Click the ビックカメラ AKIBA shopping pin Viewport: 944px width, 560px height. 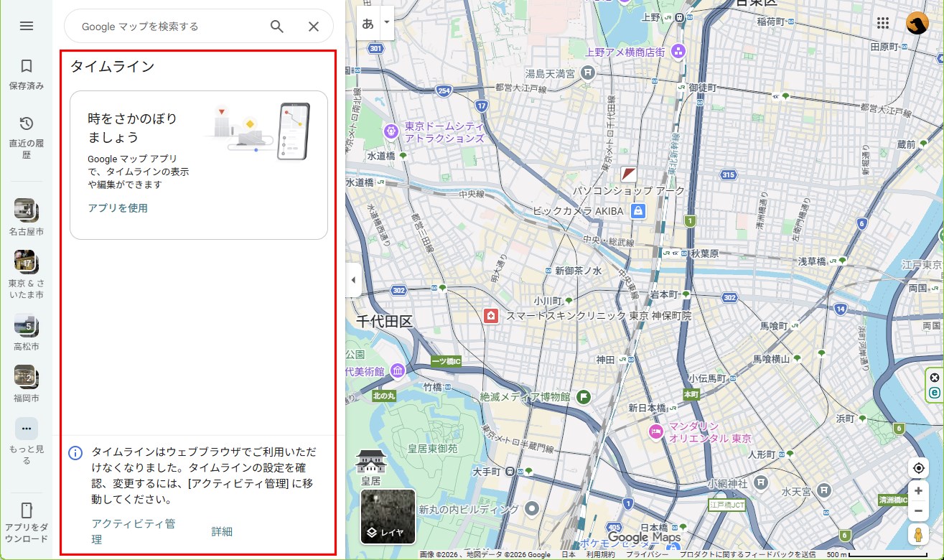tap(637, 210)
